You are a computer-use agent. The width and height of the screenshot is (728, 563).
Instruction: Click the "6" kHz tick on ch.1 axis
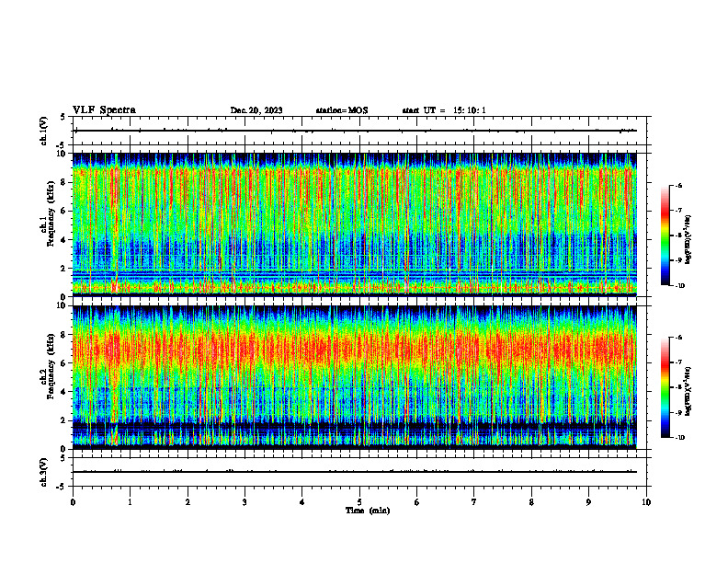64,211
